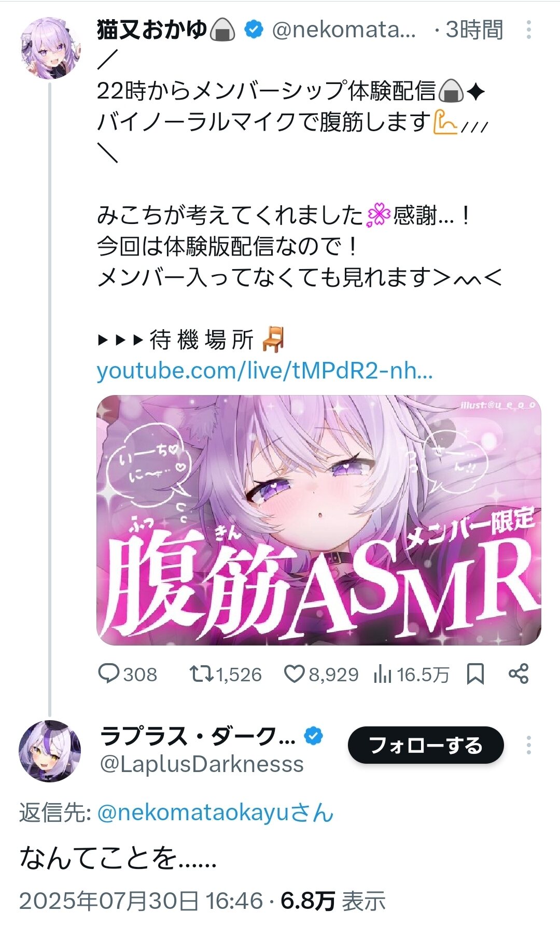This screenshot has height=926, width=560.
Task: Open the 腹筋ASMR thumbnail image
Action: tap(319, 520)
